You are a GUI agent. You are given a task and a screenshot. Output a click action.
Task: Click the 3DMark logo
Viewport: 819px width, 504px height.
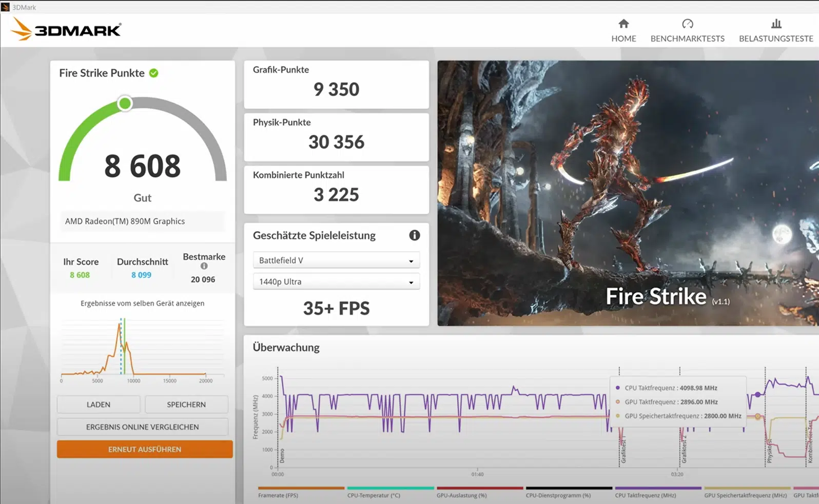pyautogui.click(x=66, y=30)
